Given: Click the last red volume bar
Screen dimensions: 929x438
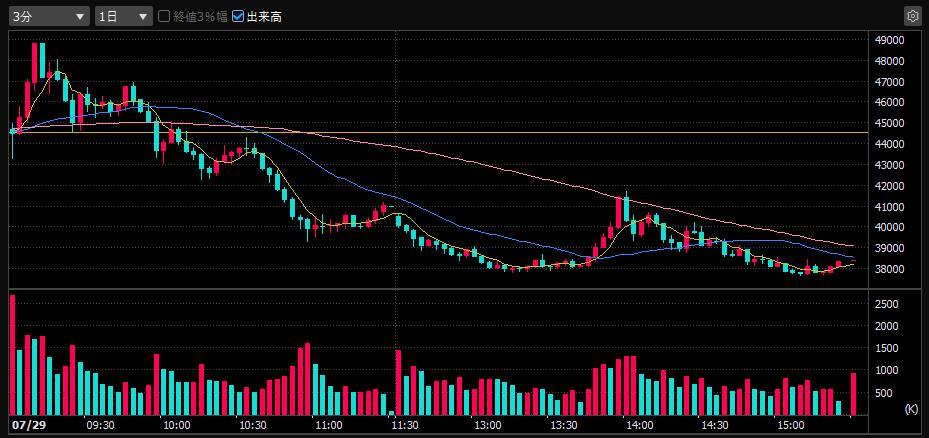Looking at the screenshot, I should pyautogui.click(x=854, y=394).
